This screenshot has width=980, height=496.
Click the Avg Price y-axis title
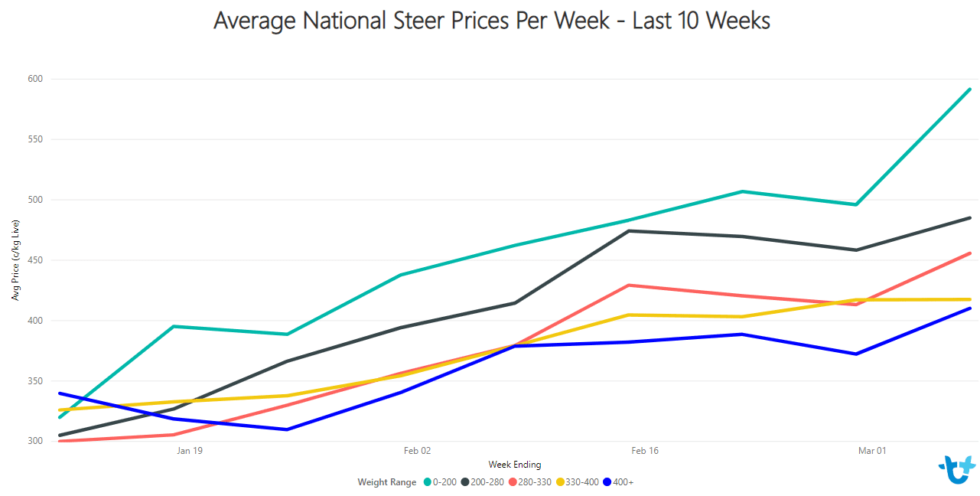[15, 259]
